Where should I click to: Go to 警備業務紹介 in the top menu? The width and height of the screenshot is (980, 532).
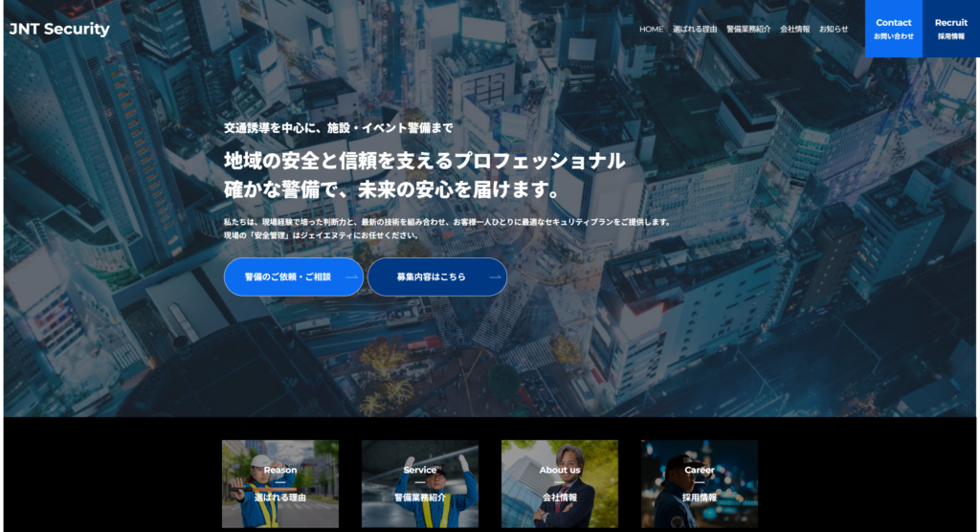[x=748, y=30]
